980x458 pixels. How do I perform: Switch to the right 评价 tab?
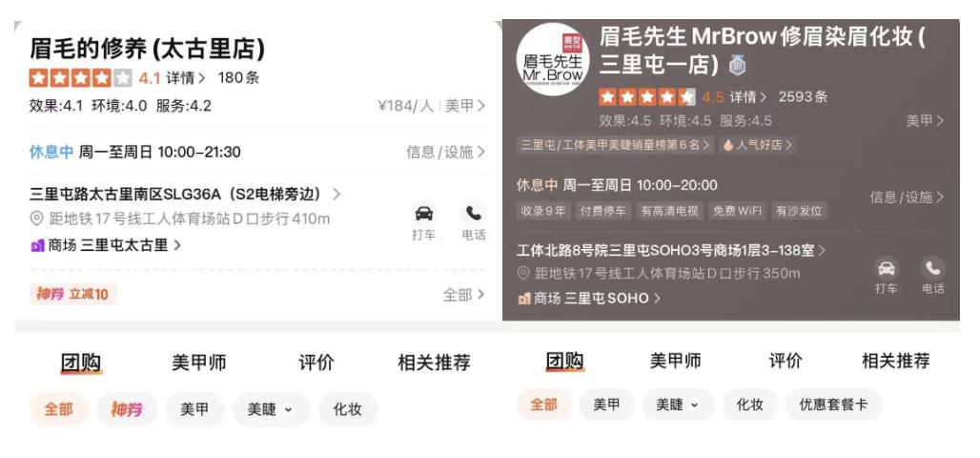786,361
